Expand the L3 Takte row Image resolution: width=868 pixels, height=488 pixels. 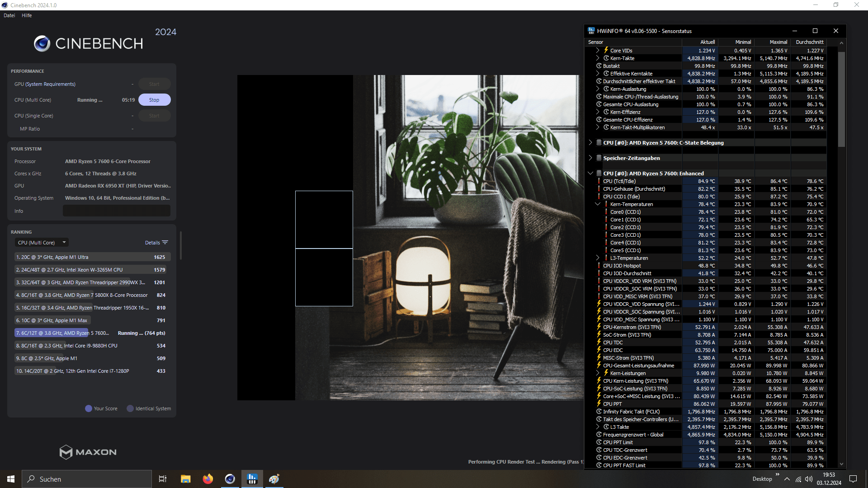[598, 427]
